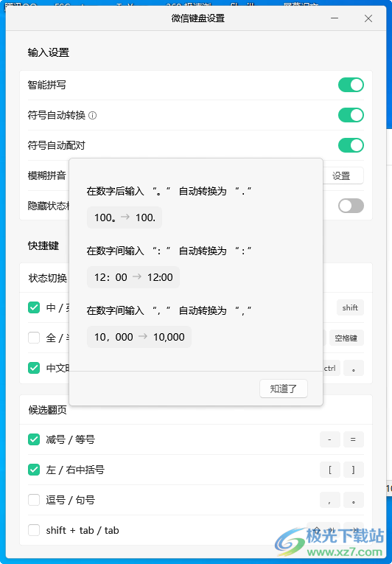This screenshot has height=564, width=392.
Task: Click the shift key badge
Action: pyautogui.click(x=350, y=307)
